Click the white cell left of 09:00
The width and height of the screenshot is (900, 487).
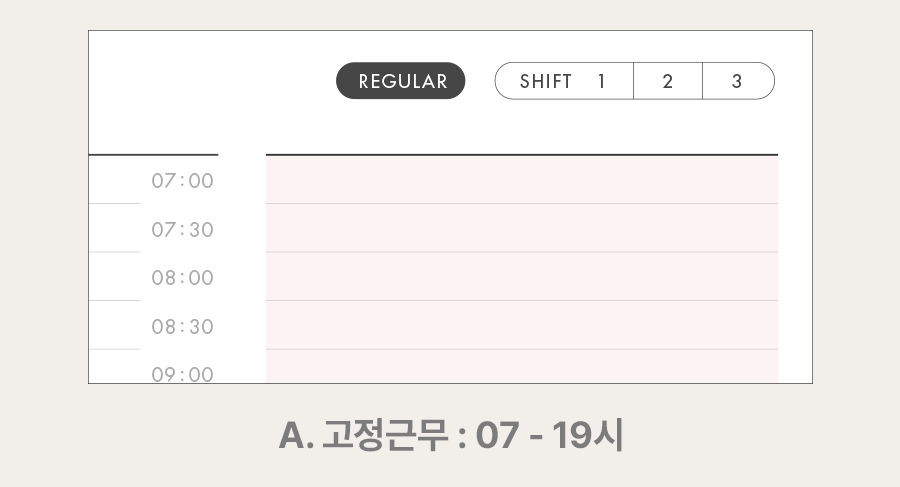[x=114, y=366]
